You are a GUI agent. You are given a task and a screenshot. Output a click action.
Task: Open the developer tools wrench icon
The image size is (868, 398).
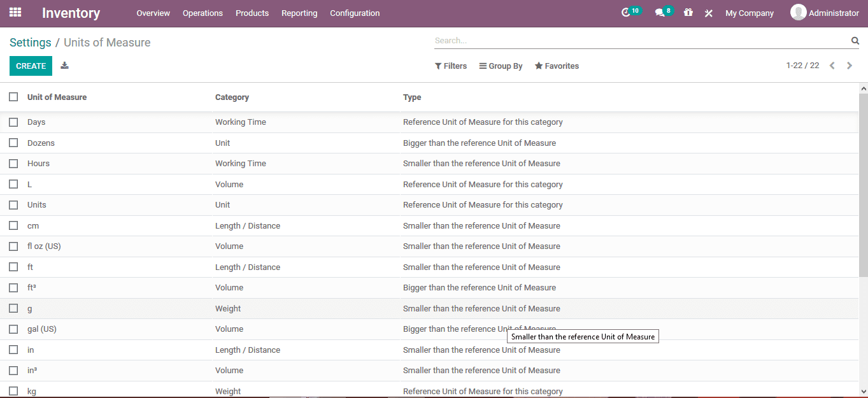tap(708, 13)
